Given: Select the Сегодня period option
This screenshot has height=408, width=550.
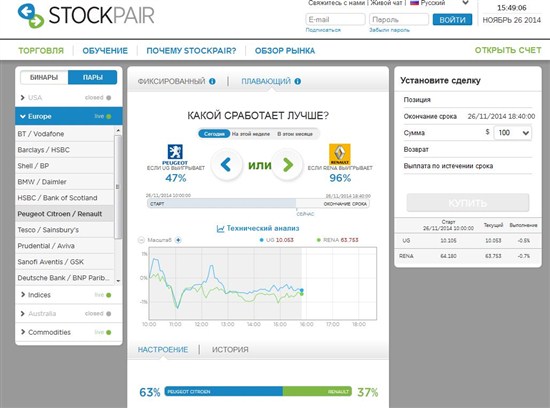Looking at the screenshot, I should pyautogui.click(x=214, y=134).
